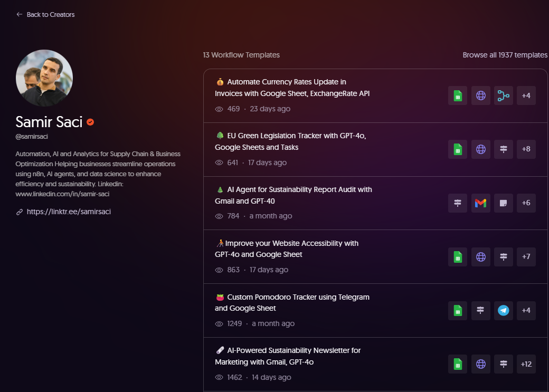Image resolution: width=549 pixels, height=392 pixels.
Task: Click the back arrow icon at top left
Action: pos(20,15)
